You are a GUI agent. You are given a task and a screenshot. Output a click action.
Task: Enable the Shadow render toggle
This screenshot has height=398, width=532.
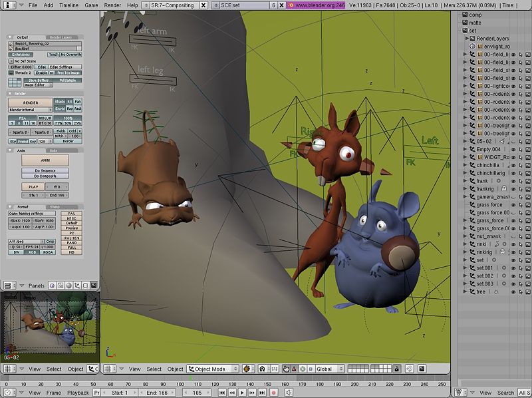[60, 102]
